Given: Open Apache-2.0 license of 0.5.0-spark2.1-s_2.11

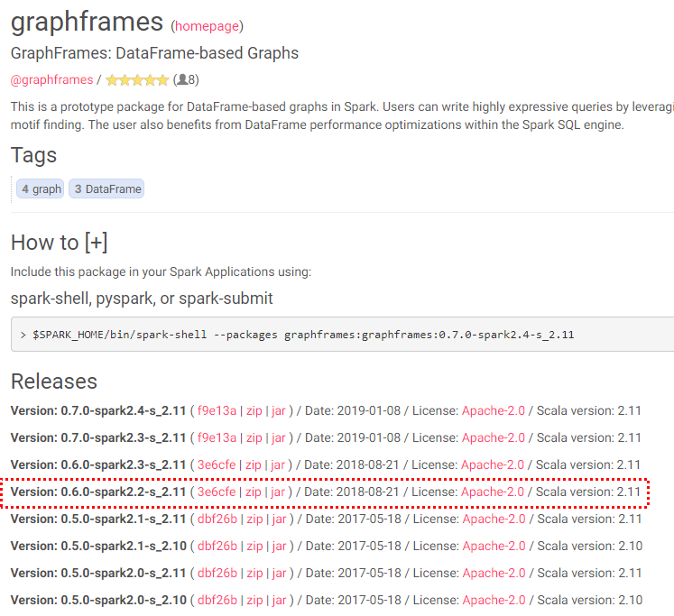Looking at the screenshot, I should click(x=494, y=519).
